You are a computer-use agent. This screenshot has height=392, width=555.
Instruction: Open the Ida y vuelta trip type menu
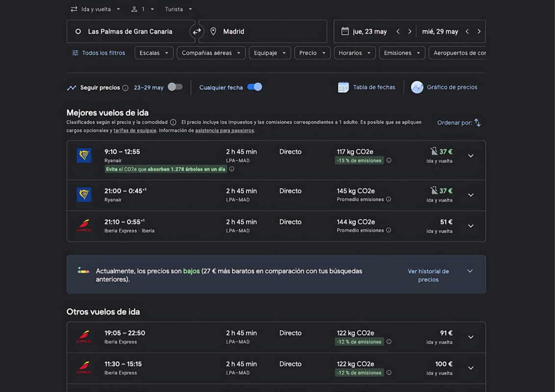pyautogui.click(x=96, y=9)
